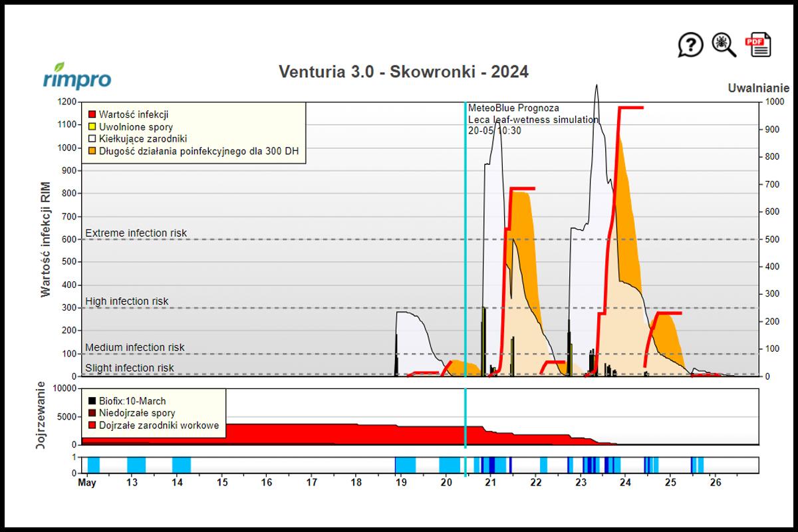Image resolution: width=798 pixels, height=532 pixels.
Task: Open the help question mark icon
Action: point(690,45)
